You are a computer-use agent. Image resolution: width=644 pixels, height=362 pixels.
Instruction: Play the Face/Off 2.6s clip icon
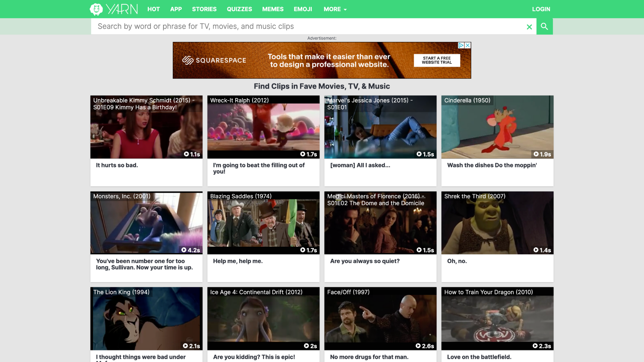pos(418,346)
